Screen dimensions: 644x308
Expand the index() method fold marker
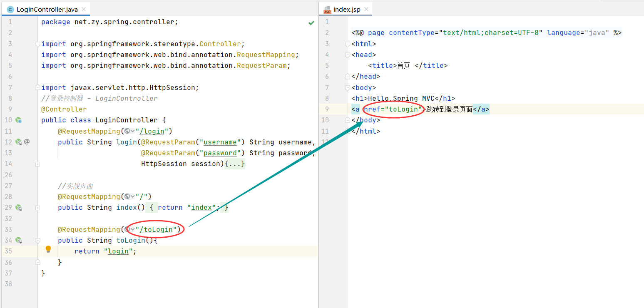coord(38,207)
